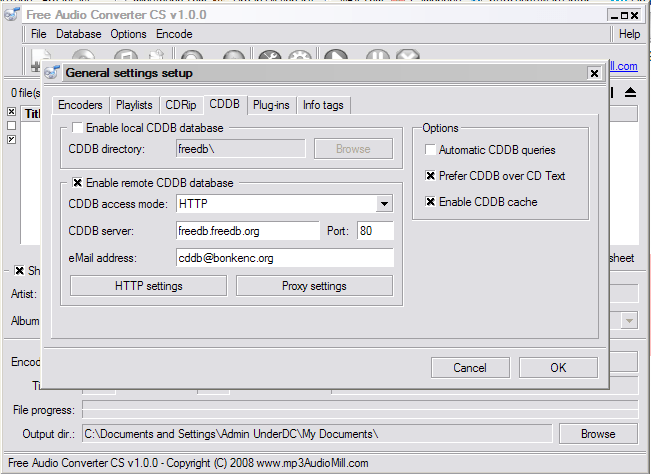
Task: Click the empty select-none box in joblist
Action: click(12, 125)
